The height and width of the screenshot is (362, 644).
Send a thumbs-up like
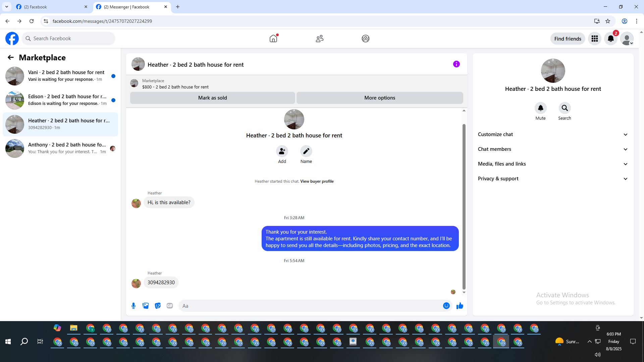coord(460,306)
